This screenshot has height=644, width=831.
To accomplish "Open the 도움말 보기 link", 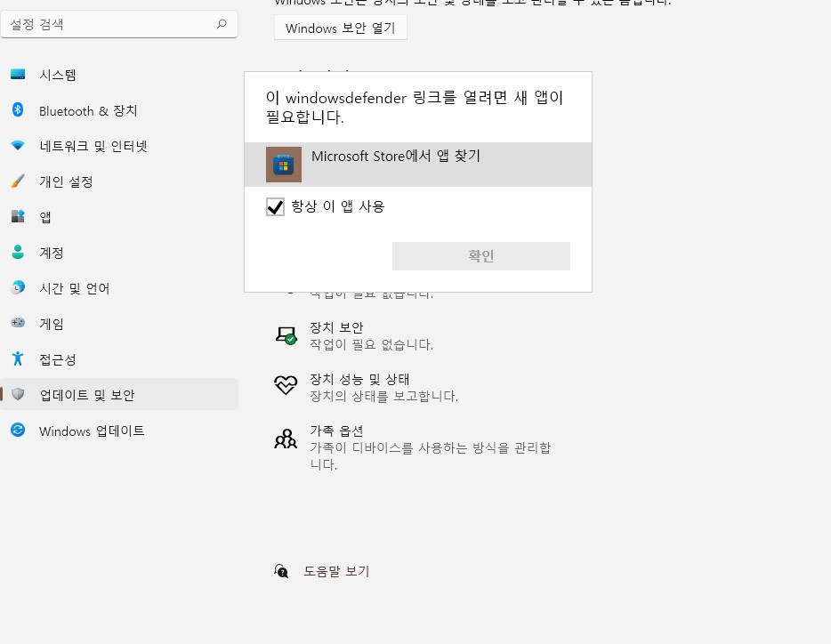I will coord(336,571).
